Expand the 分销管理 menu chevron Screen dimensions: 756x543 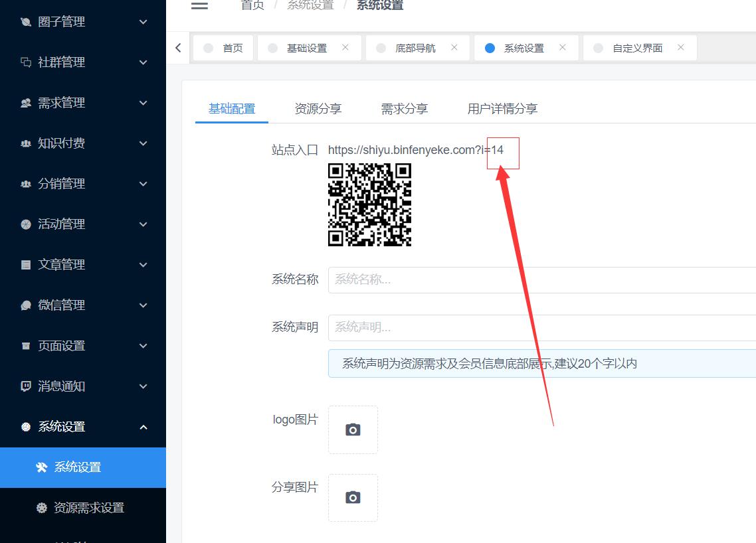pos(143,184)
